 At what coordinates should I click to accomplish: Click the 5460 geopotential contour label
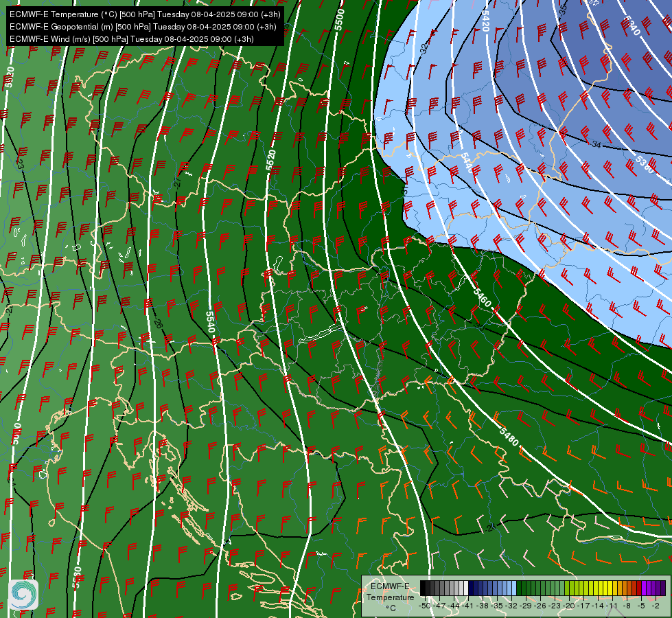482,297
